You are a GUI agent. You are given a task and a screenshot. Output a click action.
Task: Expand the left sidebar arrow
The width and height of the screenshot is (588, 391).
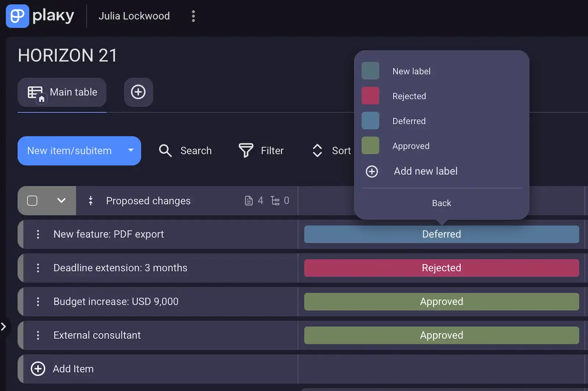coord(4,327)
